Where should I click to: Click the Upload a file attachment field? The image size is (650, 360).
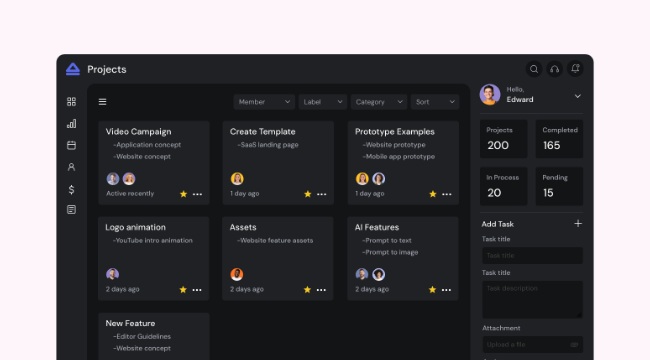point(532,344)
